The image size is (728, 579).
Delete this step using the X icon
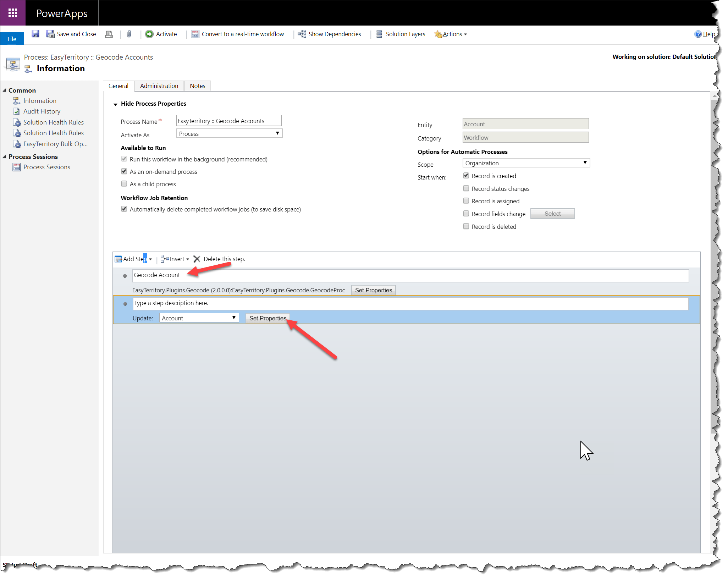[x=197, y=259]
